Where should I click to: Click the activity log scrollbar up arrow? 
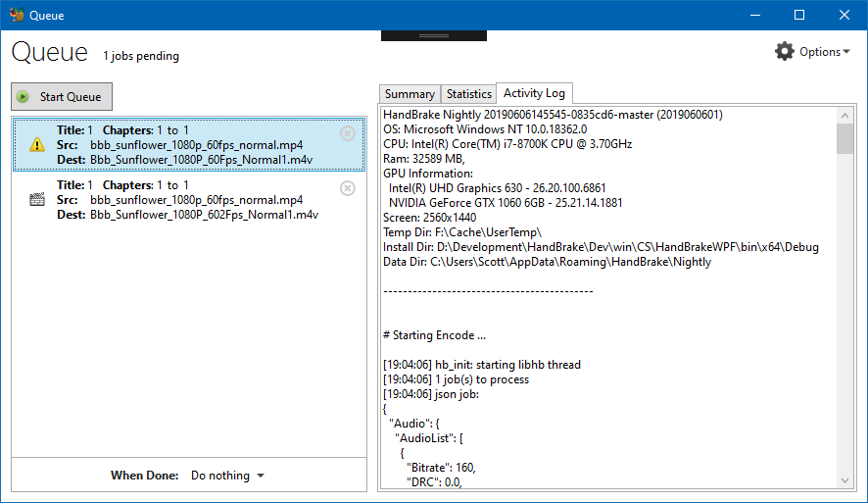[844, 116]
